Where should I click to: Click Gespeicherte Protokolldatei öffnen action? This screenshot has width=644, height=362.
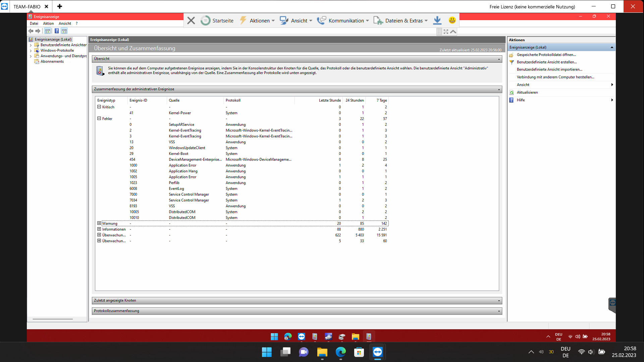[546, 55]
